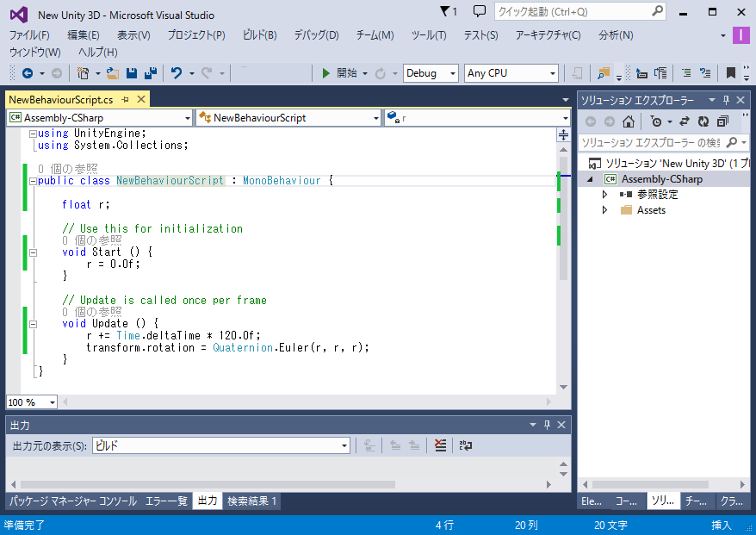Open the デバッグ(D) menu
756x535 pixels.
(x=316, y=35)
